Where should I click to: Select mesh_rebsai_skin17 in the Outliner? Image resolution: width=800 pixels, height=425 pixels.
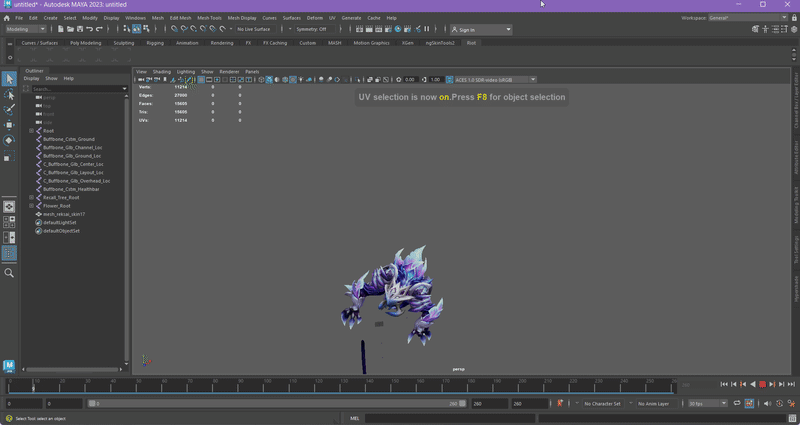coord(64,214)
